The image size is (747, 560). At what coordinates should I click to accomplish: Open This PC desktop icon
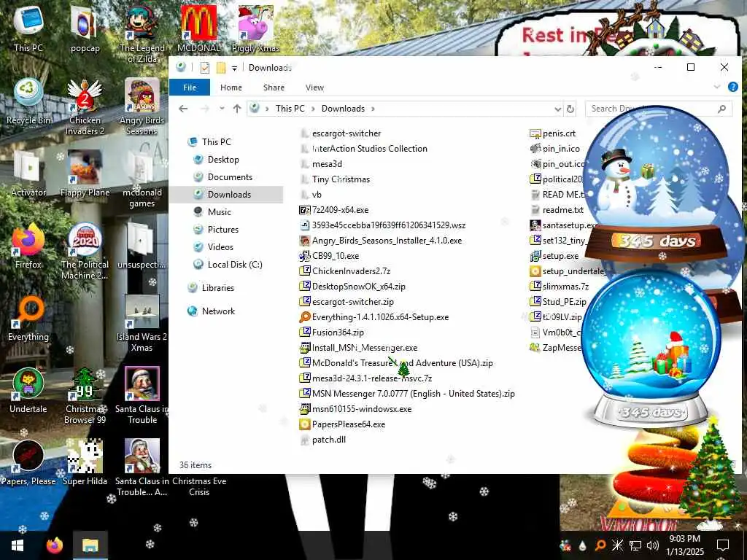click(x=28, y=28)
